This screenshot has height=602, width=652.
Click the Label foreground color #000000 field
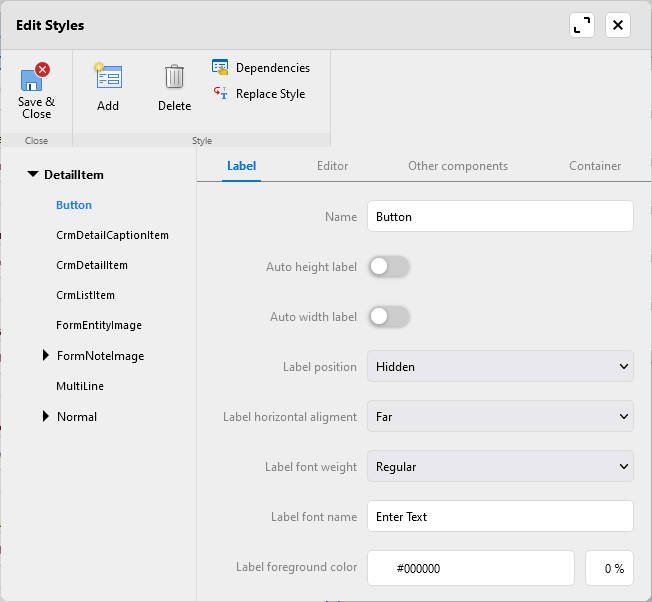pos(470,568)
